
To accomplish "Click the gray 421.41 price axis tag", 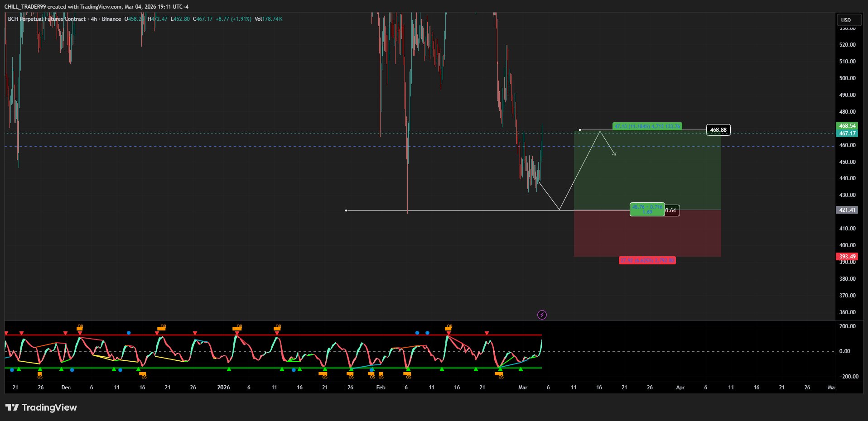I will (x=847, y=210).
